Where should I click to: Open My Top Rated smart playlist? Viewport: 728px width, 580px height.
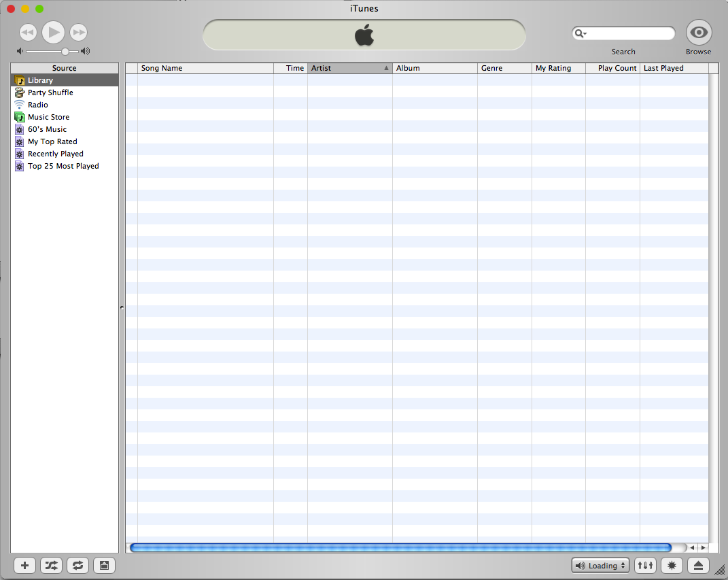[x=65, y=141]
